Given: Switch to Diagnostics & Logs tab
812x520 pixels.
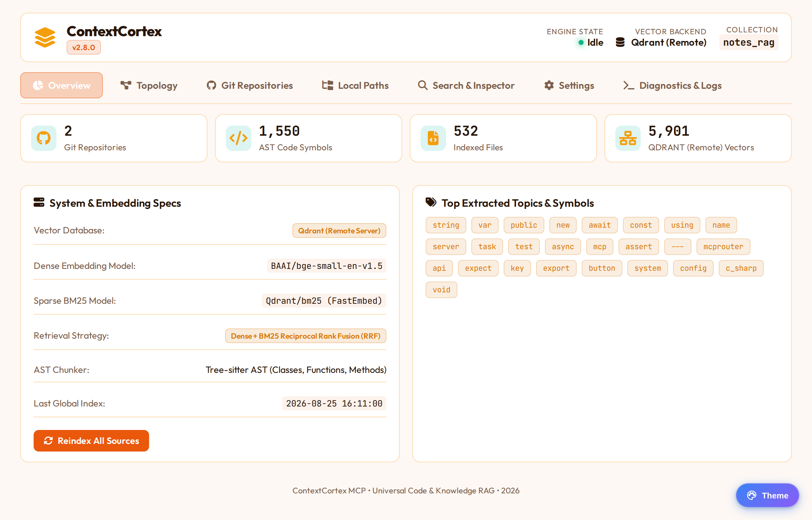Looking at the screenshot, I should click(x=672, y=85).
